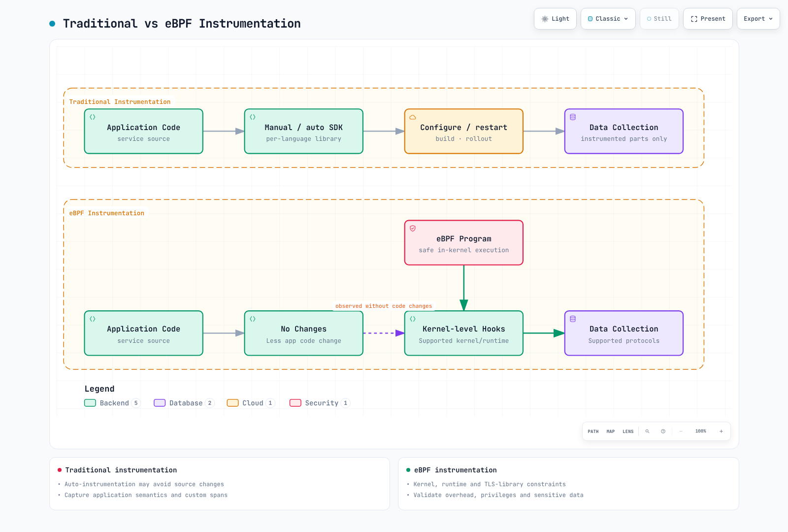
Task: Click Backend count badge 5
Action: [x=136, y=403]
